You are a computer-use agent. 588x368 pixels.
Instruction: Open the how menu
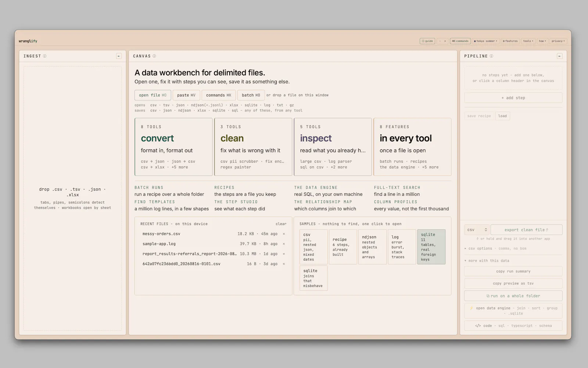pyautogui.click(x=542, y=41)
